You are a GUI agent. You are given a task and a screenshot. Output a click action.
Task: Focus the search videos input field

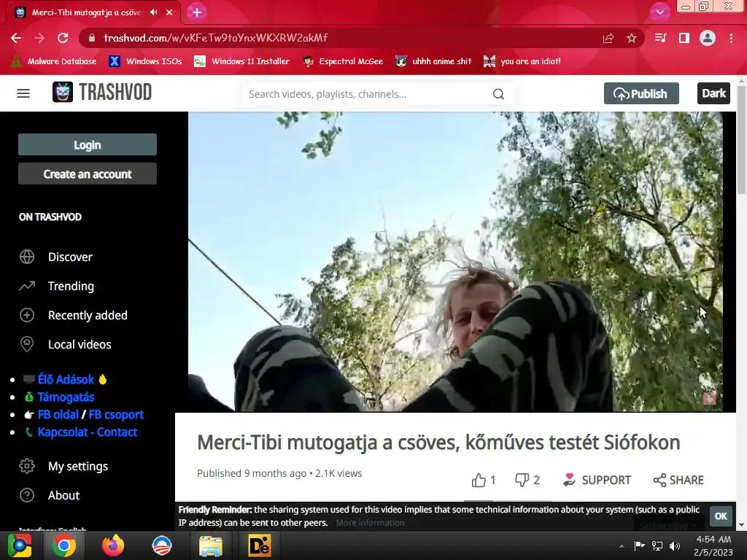pos(367,94)
